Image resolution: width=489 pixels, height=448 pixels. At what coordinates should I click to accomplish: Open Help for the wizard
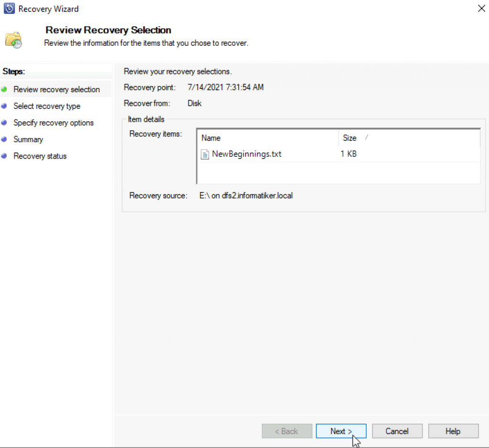pyautogui.click(x=453, y=431)
